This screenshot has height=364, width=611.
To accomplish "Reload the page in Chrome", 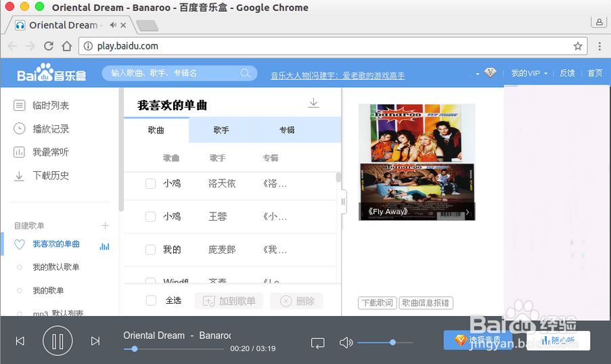I will click(49, 46).
